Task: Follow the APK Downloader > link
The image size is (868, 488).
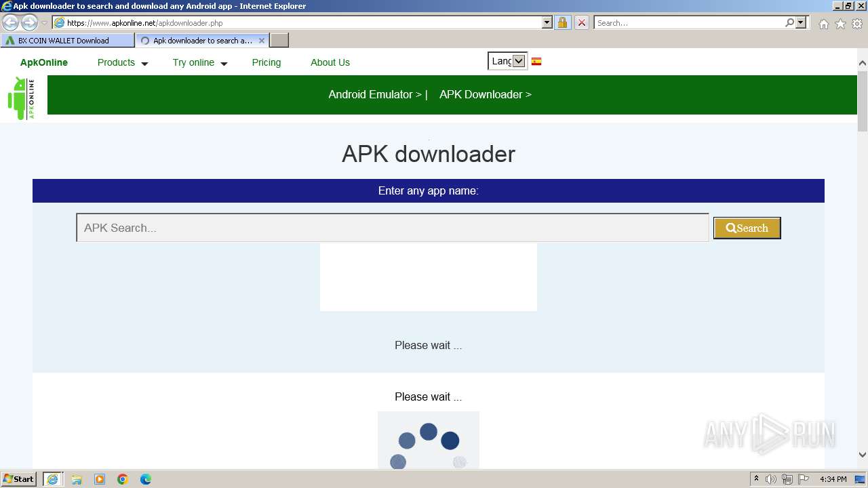Action: (x=486, y=94)
